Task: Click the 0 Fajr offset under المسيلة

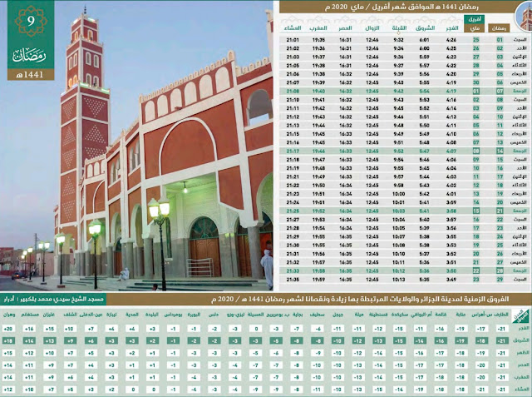Action: click(x=255, y=329)
